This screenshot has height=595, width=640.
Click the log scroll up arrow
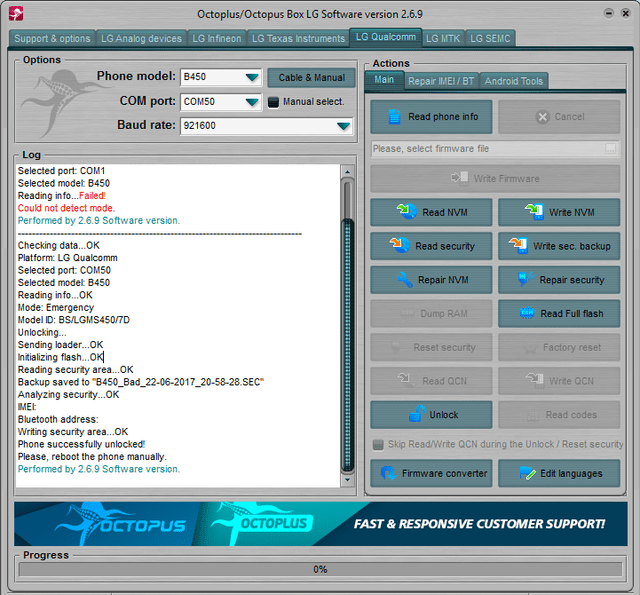coord(347,172)
